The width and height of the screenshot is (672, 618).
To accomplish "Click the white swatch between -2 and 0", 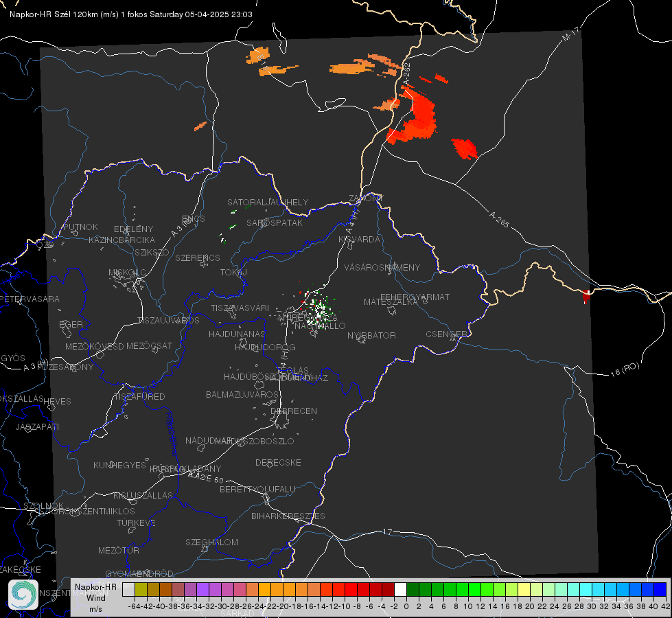I will click(400, 590).
